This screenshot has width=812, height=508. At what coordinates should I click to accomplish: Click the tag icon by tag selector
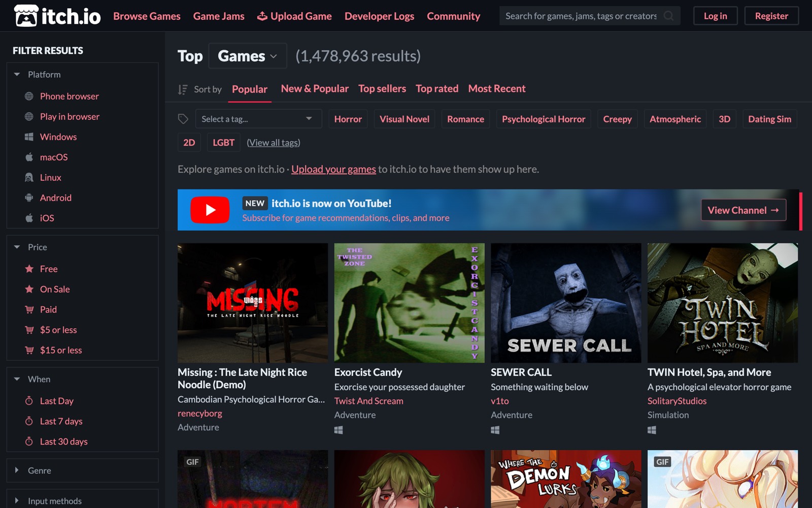pos(183,119)
